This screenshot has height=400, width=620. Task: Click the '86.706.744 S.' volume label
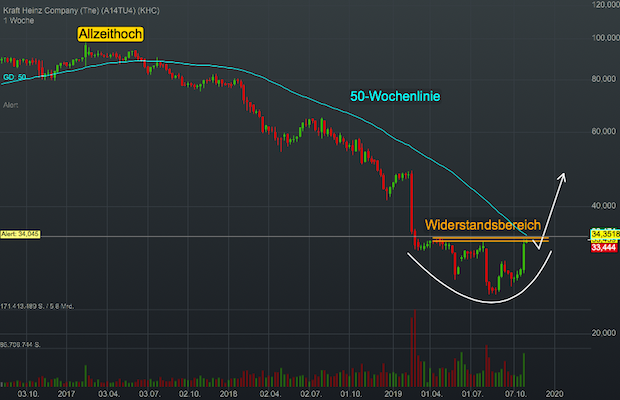(21, 345)
